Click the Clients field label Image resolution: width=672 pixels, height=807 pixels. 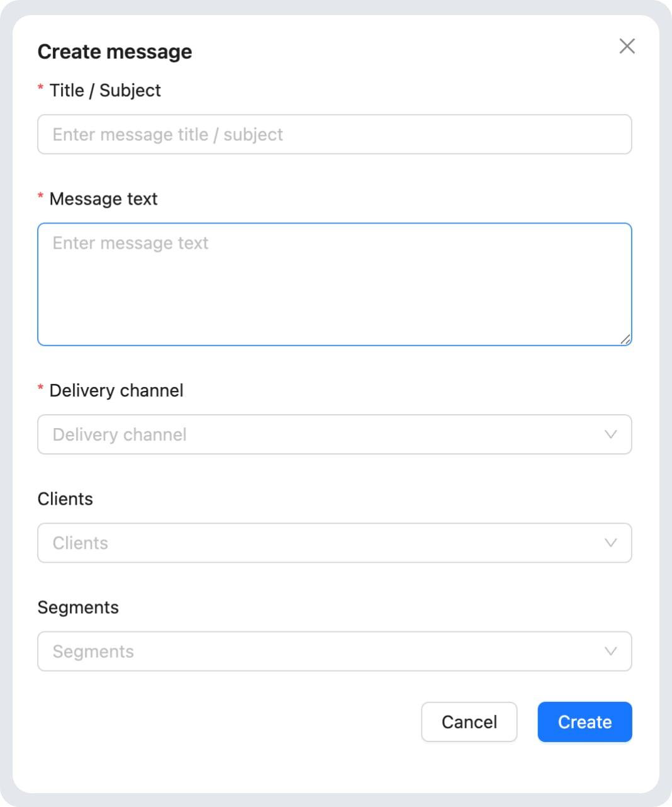[65, 499]
